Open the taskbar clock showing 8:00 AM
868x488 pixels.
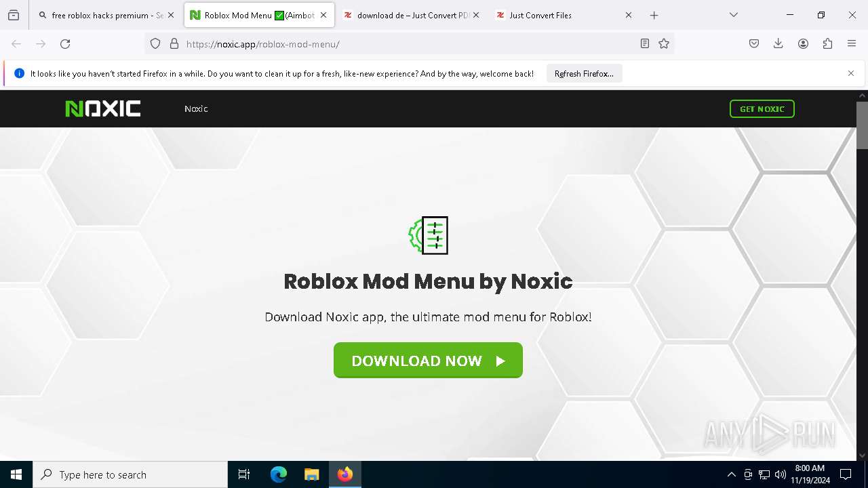click(x=810, y=474)
